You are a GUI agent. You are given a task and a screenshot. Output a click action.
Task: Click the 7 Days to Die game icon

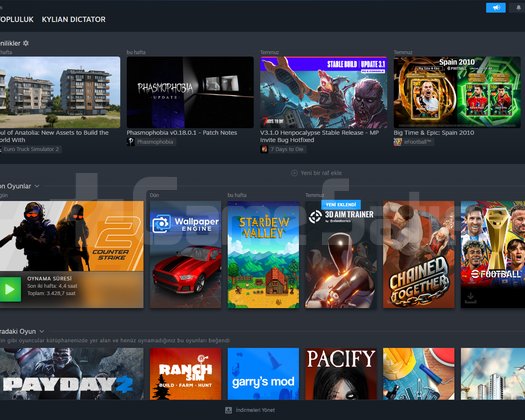tap(264, 149)
